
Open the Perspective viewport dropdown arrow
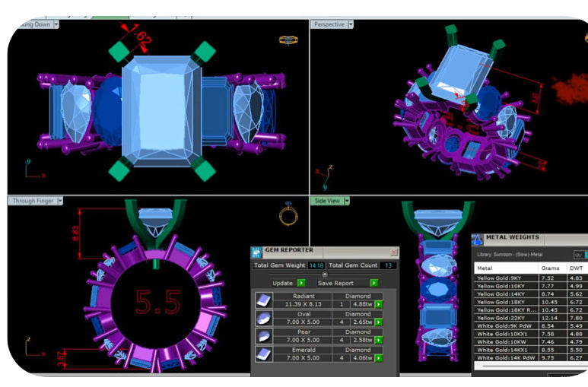(351, 24)
